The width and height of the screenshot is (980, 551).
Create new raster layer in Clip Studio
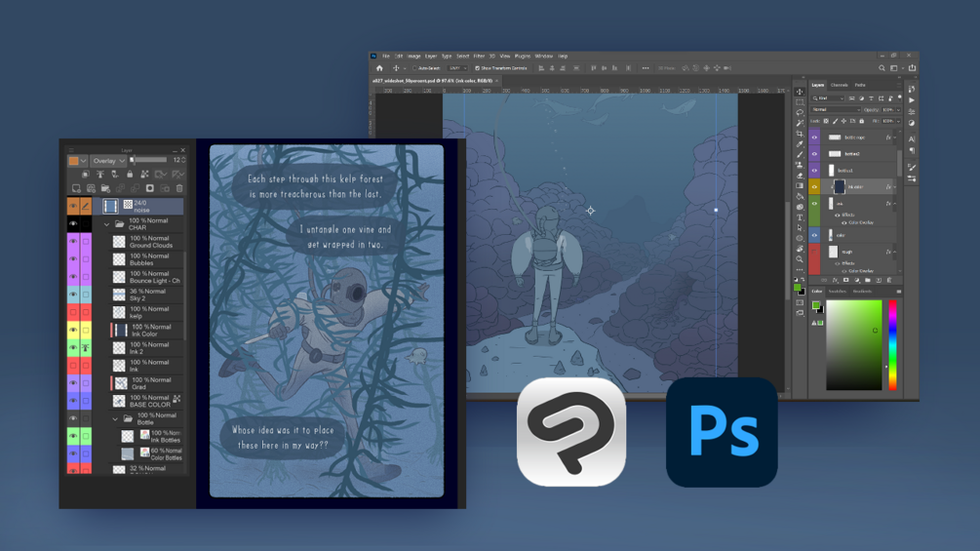(x=76, y=188)
